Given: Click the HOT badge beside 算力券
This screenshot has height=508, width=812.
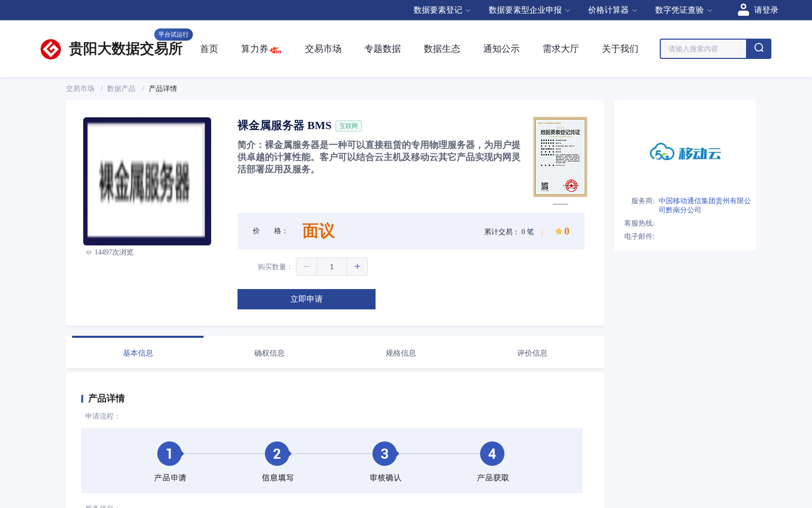Looking at the screenshot, I should 276,50.
